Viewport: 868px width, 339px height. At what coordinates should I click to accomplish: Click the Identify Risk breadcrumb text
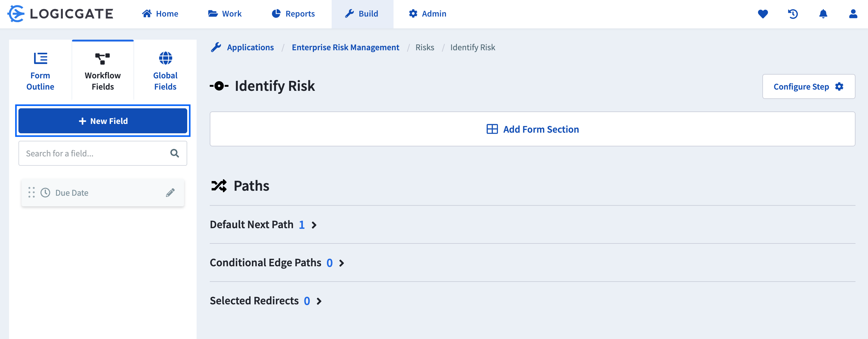(x=473, y=47)
